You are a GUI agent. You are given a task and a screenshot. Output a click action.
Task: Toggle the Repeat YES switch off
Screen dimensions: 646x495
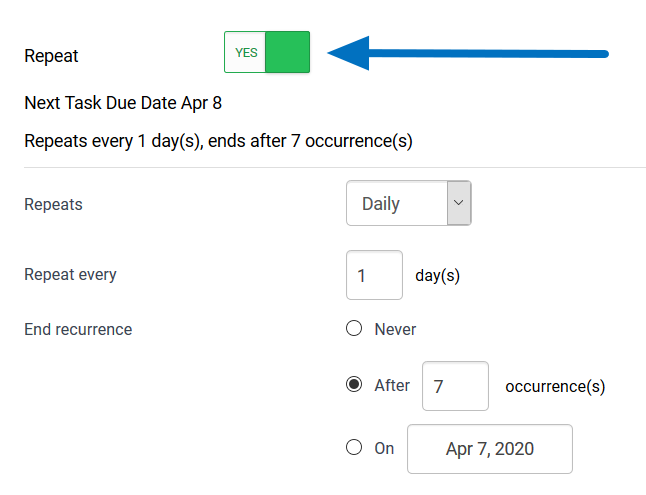267,52
